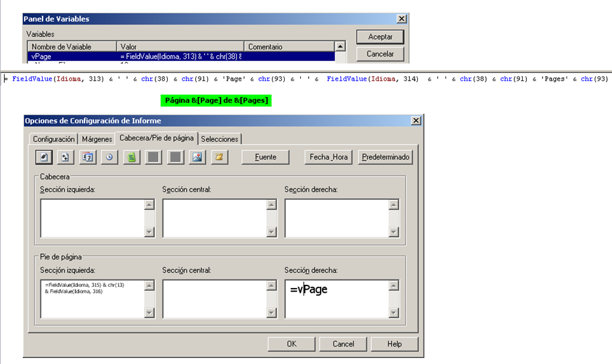Click the yellow scroll report icon
Screen dimensions: 612x364
point(219,157)
